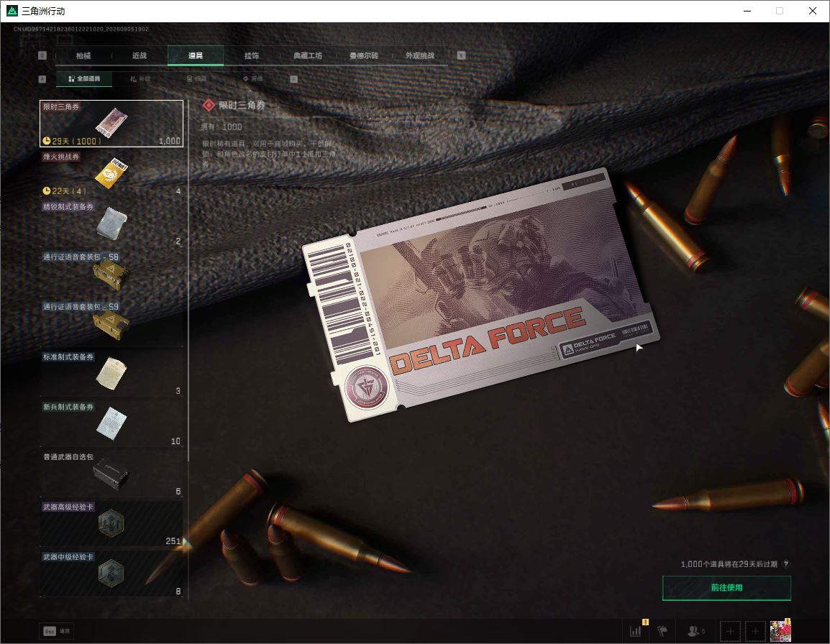Image resolution: width=830 pixels, height=644 pixels.
Task: Select the 普通武器自选包 item
Action: point(111,474)
